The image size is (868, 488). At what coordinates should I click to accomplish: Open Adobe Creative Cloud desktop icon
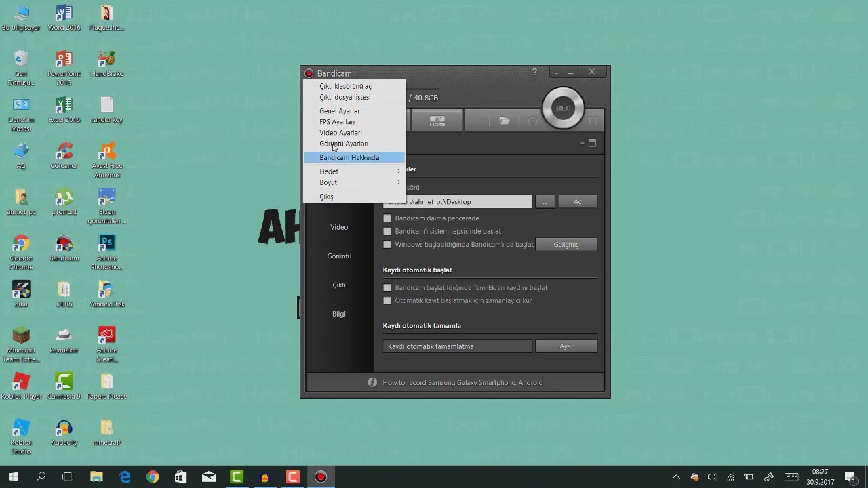[x=106, y=345]
